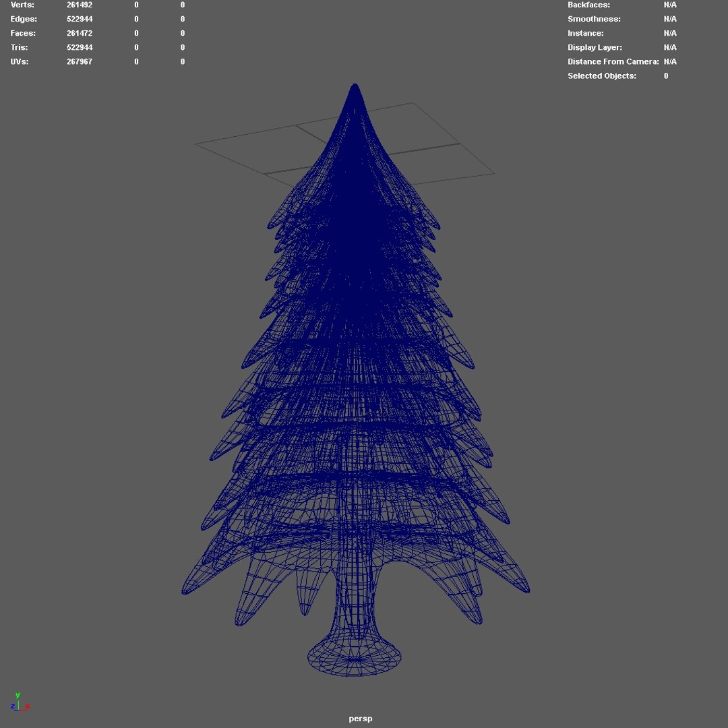Click the Display Layer: label
728x728 pixels.
click(595, 47)
